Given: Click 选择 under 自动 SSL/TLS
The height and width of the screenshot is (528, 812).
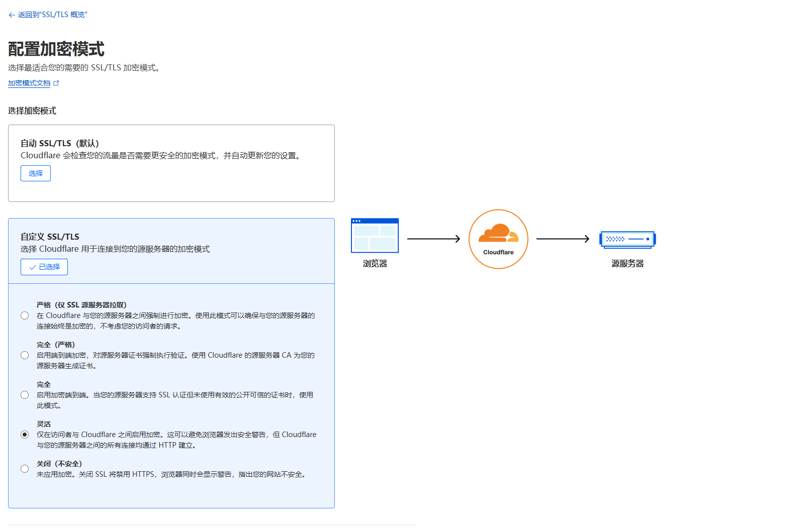Looking at the screenshot, I should [35, 173].
